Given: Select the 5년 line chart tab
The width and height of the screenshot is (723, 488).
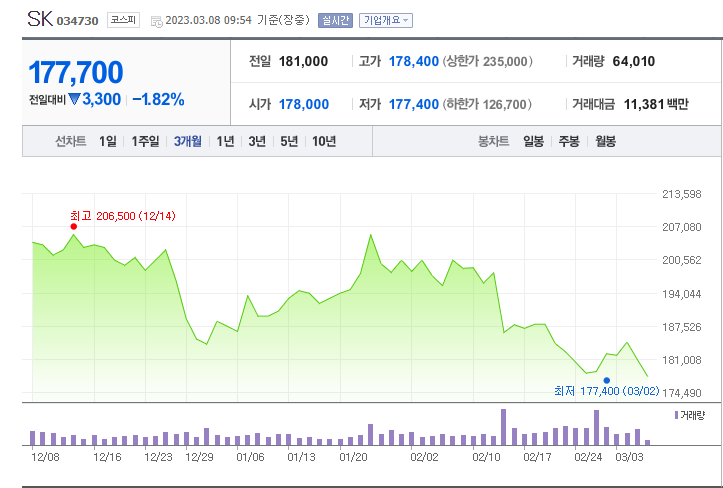Looking at the screenshot, I should coord(289,141).
